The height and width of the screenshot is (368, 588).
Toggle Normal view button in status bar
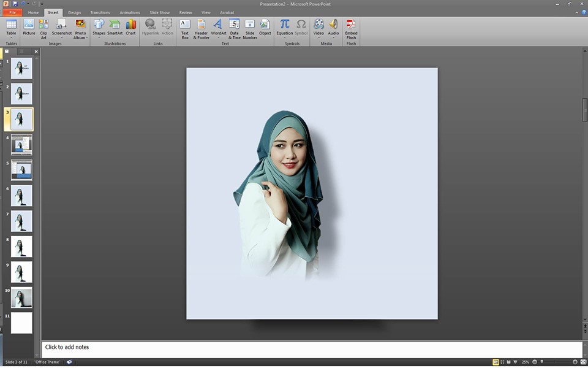coord(496,362)
